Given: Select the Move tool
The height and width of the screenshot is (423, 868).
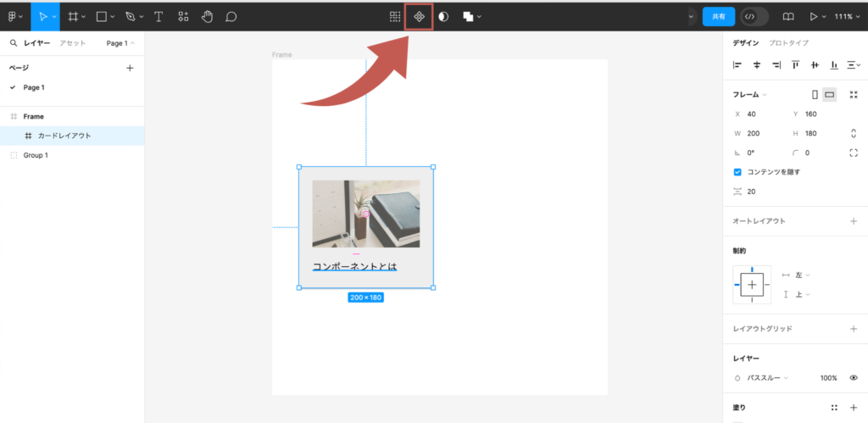Looking at the screenshot, I should [43, 17].
